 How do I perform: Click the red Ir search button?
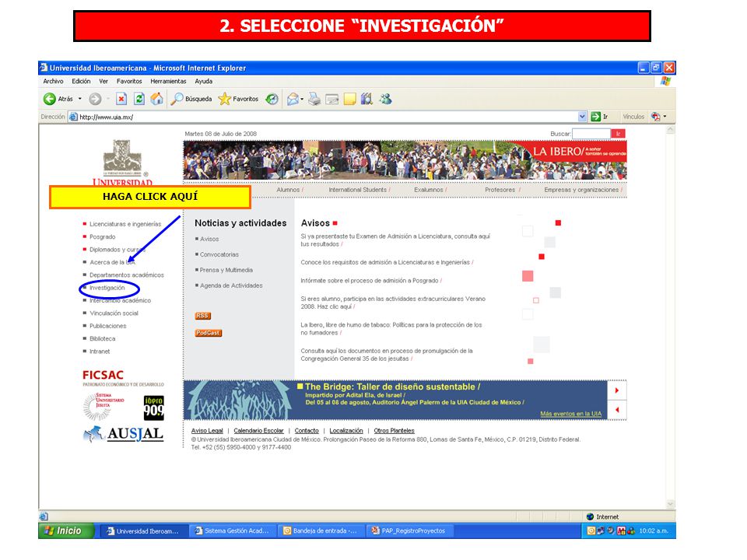(x=618, y=134)
